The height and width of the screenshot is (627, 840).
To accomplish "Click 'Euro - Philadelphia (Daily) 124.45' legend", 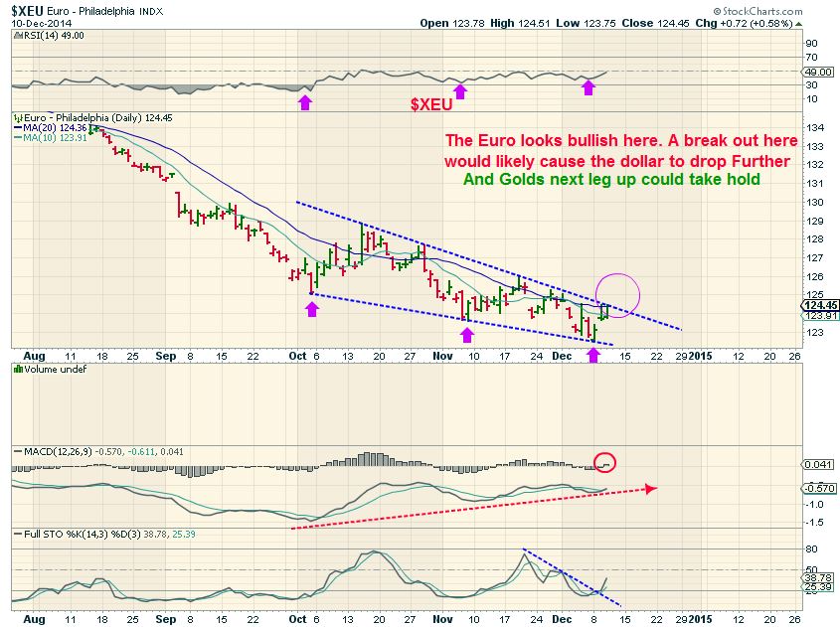I will click(98, 118).
